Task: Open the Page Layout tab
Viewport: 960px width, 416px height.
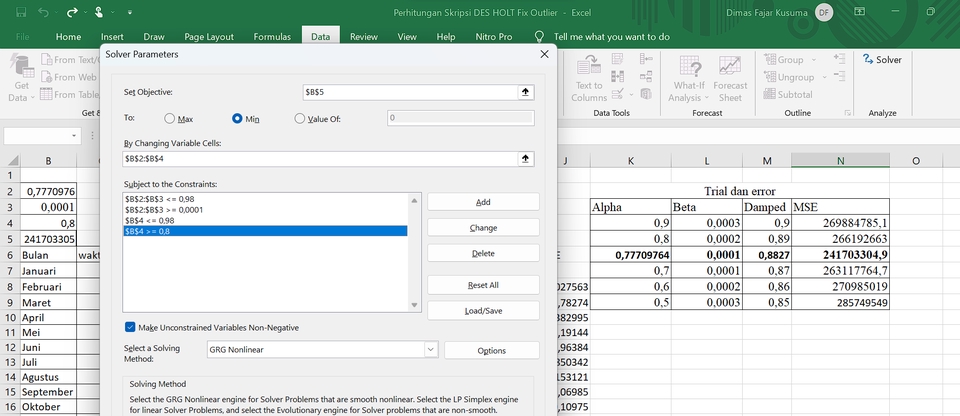Action: pyautogui.click(x=209, y=36)
